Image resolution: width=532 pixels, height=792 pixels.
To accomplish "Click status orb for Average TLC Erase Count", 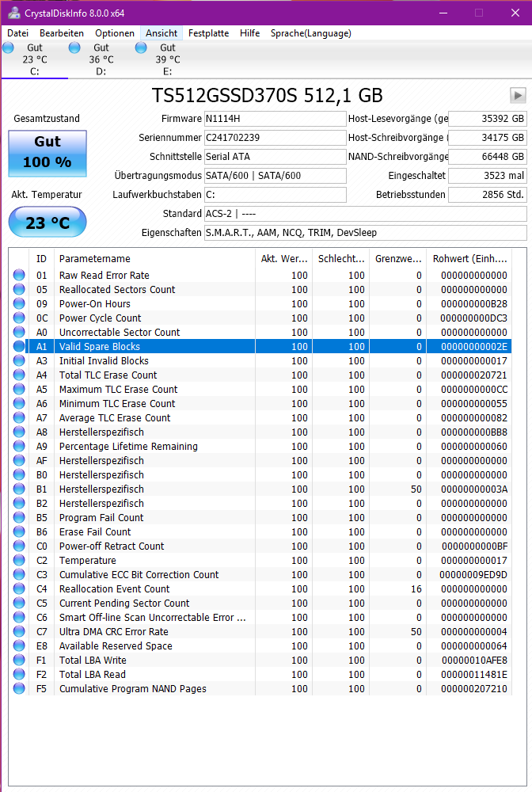I will coord(19,417).
